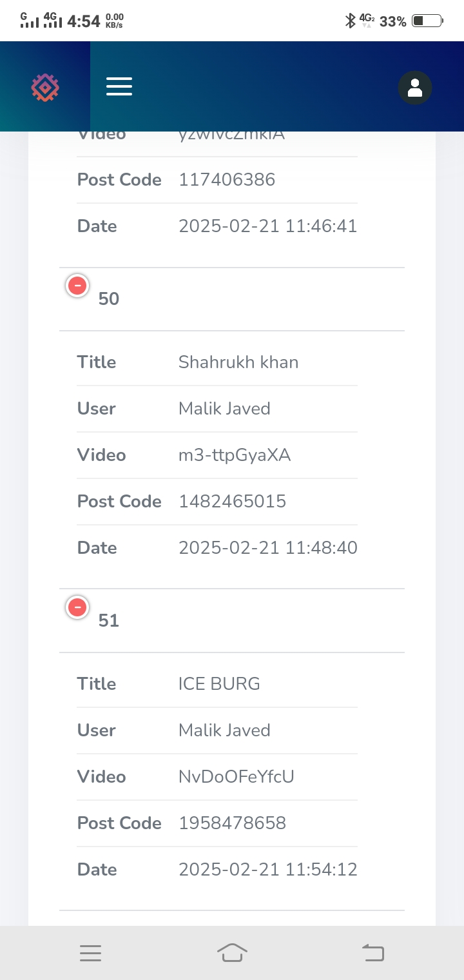
Task: Select video ID NvDoOFeYfcU
Action: tap(237, 777)
